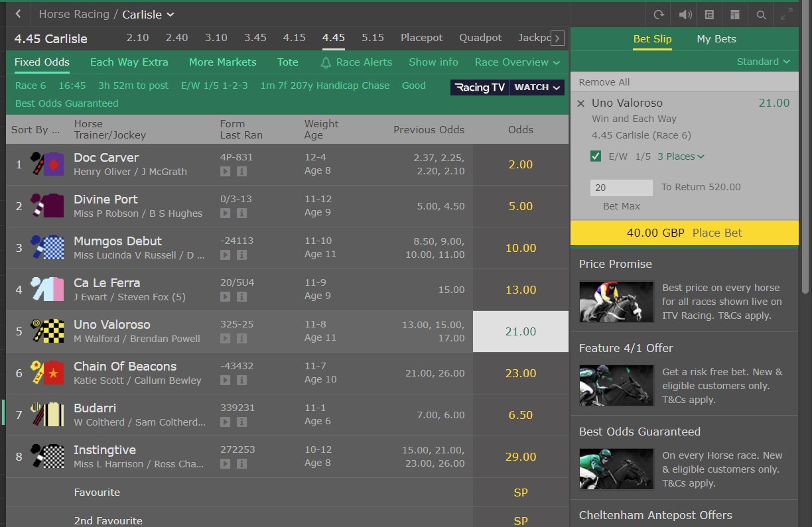Select Favourite SP odds
The height and width of the screenshot is (527, 812).
(x=521, y=493)
